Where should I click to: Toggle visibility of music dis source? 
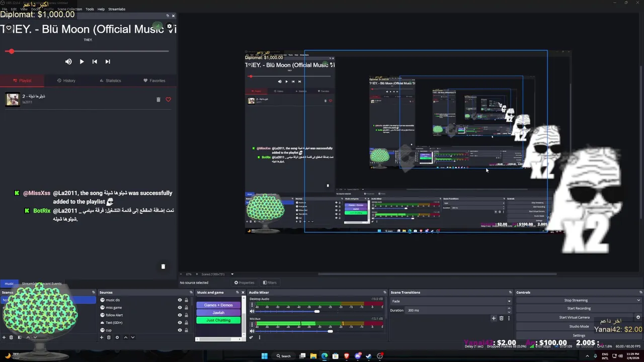click(x=180, y=300)
